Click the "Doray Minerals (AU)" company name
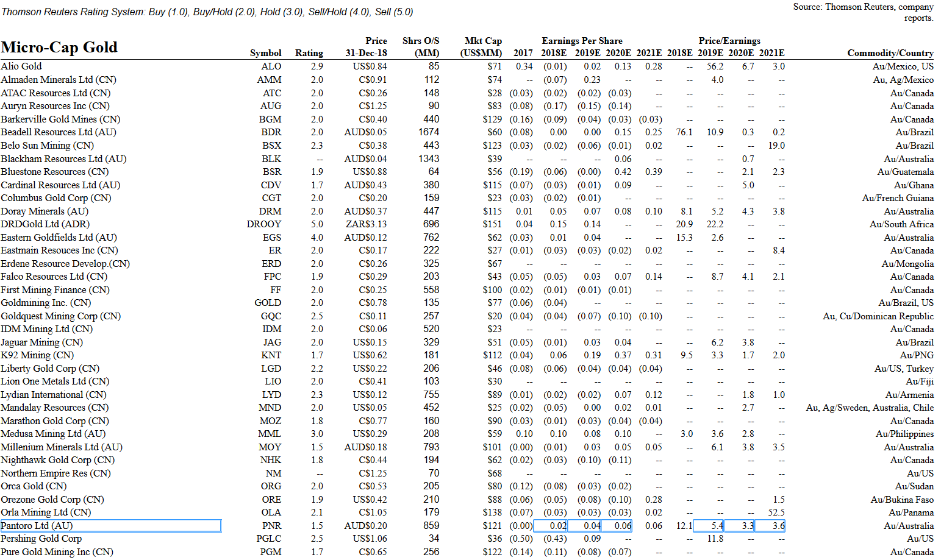This screenshot has width=941, height=560. pyautogui.click(x=45, y=211)
